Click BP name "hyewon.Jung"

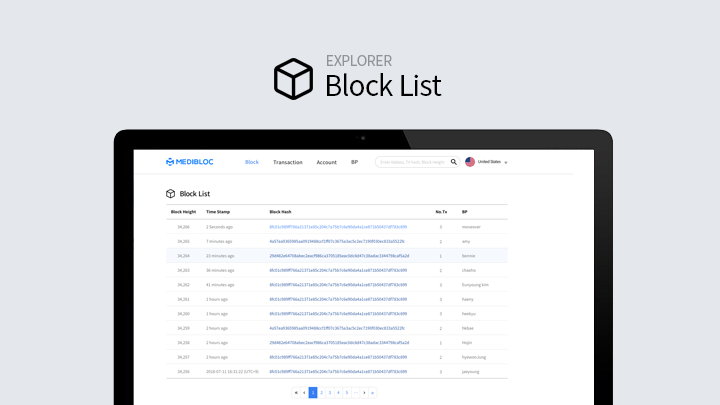point(474,357)
